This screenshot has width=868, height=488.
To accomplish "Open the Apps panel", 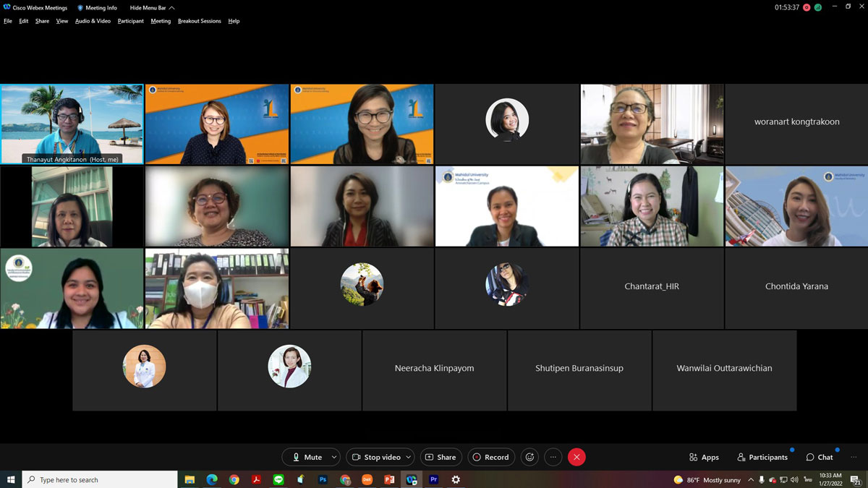I will point(704,457).
